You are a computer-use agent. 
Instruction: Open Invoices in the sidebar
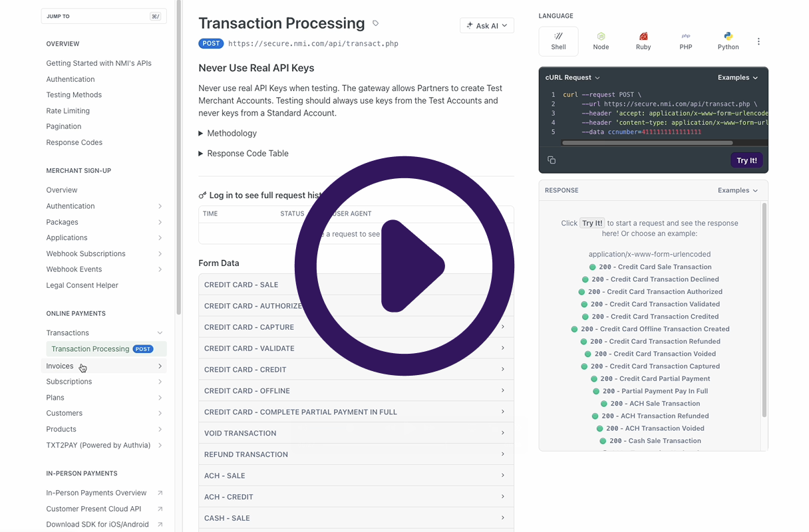pyautogui.click(x=60, y=366)
